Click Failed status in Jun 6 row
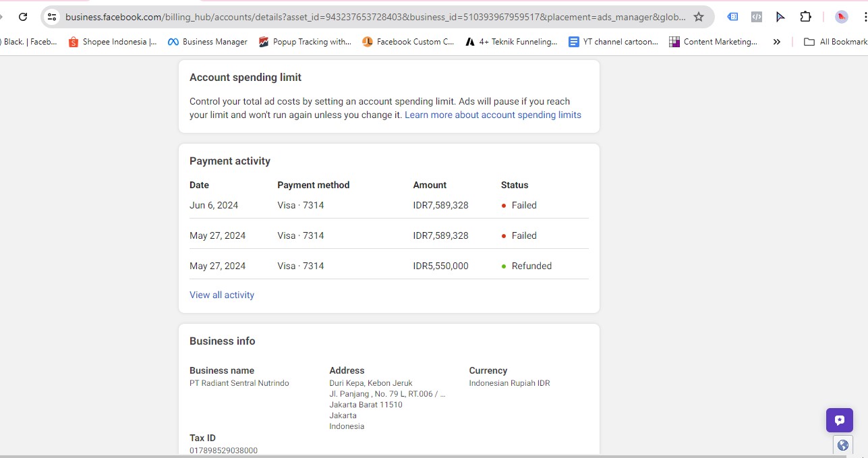868x458 pixels. tap(524, 205)
